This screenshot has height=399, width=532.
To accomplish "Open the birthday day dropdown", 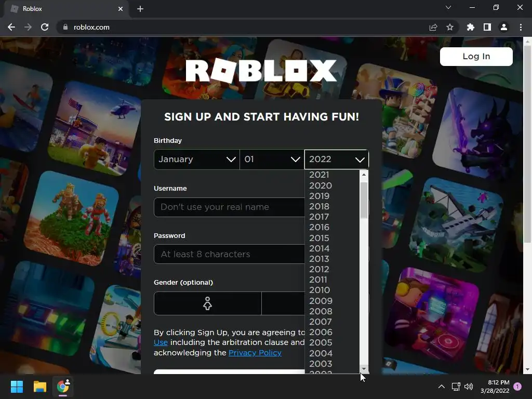I will pyautogui.click(x=272, y=159).
